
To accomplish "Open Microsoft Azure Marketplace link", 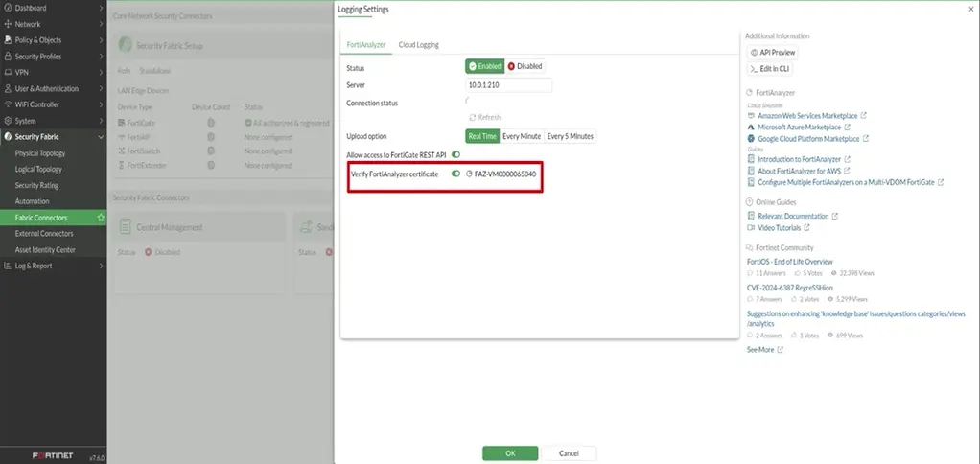I will (x=798, y=128).
